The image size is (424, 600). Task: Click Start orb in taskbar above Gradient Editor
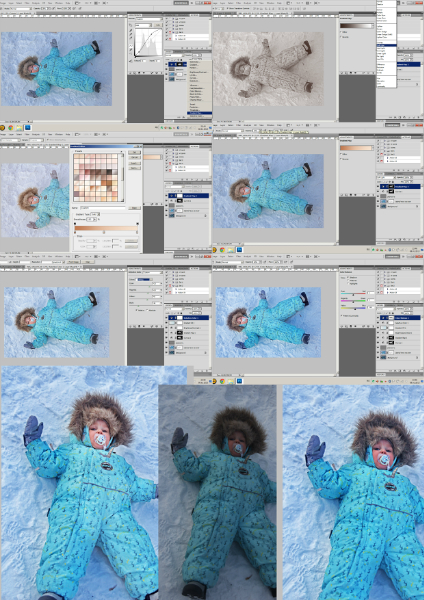2,128
